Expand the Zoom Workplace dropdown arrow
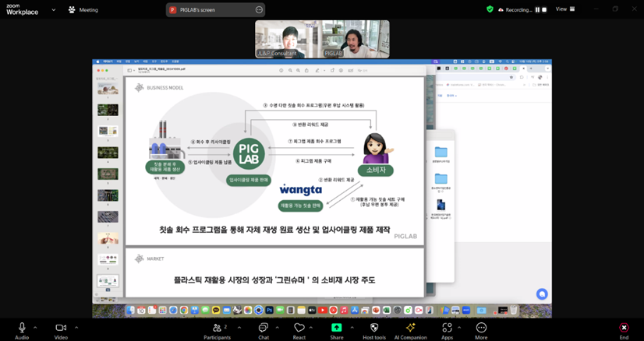The height and width of the screenshot is (341, 644). coord(53,9)
